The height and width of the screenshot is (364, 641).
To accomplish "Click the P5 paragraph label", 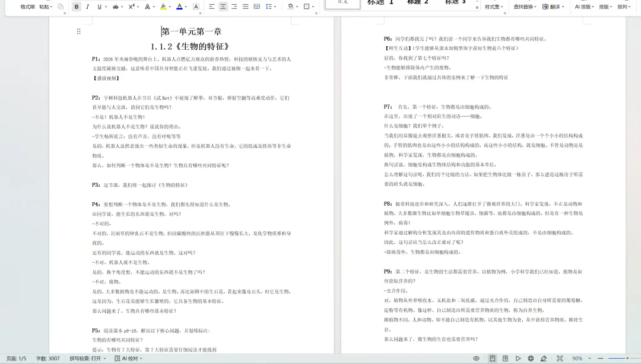I will (96, 330).
